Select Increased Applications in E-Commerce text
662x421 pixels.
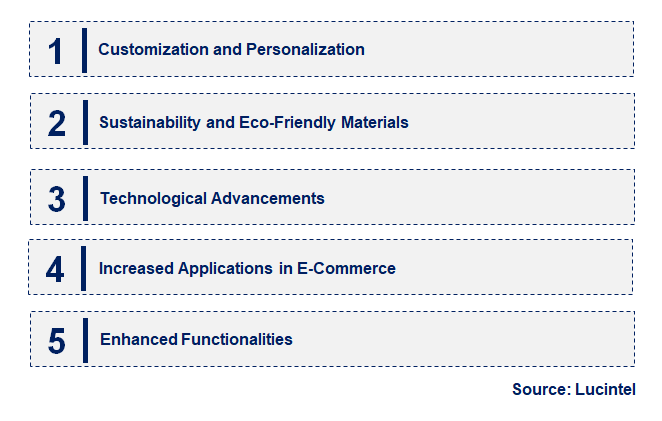(247, 269)
